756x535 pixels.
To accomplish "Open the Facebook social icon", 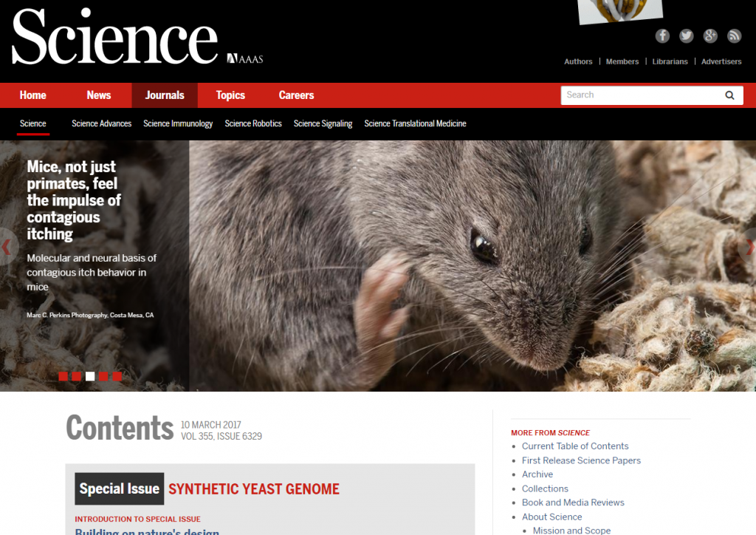I will [662, 35].
